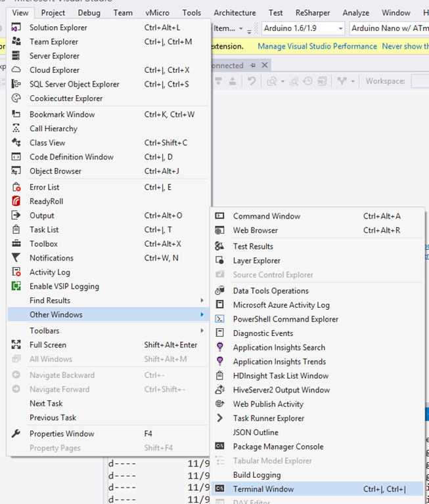
Task: Click the Toolbox icon in the menu
Action: coord(17,244)
